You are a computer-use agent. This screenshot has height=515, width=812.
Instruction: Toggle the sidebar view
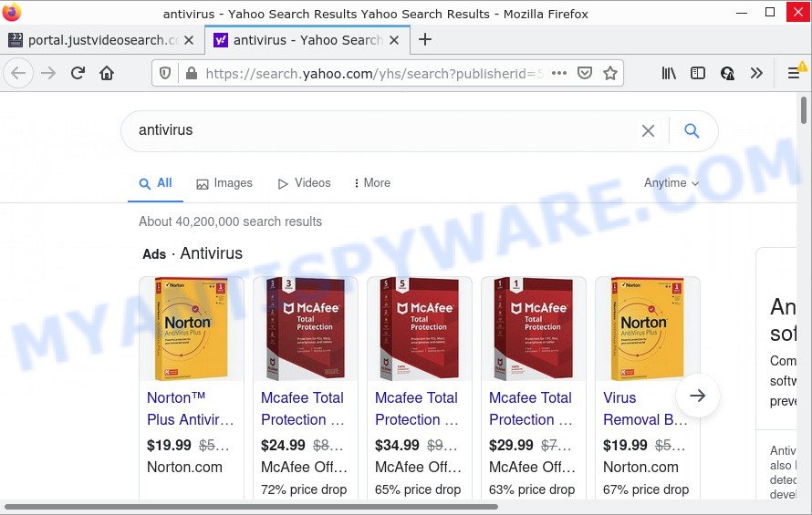point(698,74)
